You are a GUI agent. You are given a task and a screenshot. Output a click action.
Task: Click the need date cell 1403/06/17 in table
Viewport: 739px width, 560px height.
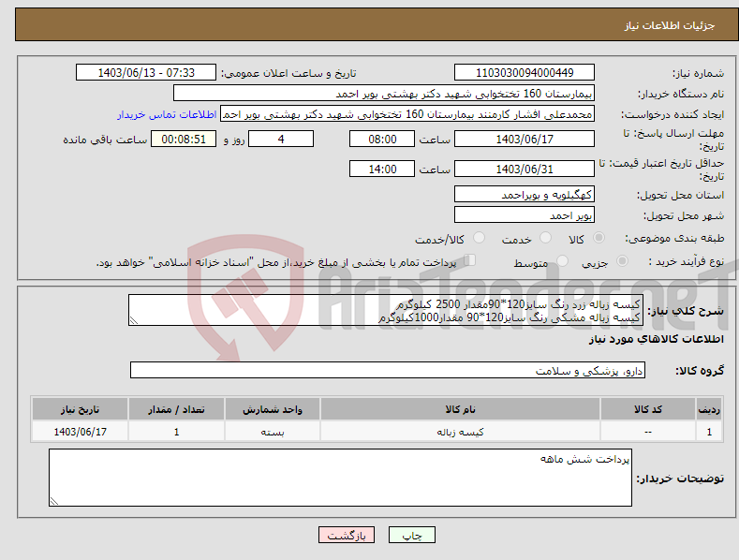coord(81,432)
